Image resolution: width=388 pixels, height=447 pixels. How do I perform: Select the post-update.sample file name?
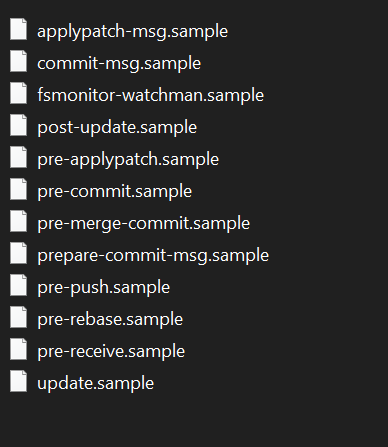[x=117, y=128]
